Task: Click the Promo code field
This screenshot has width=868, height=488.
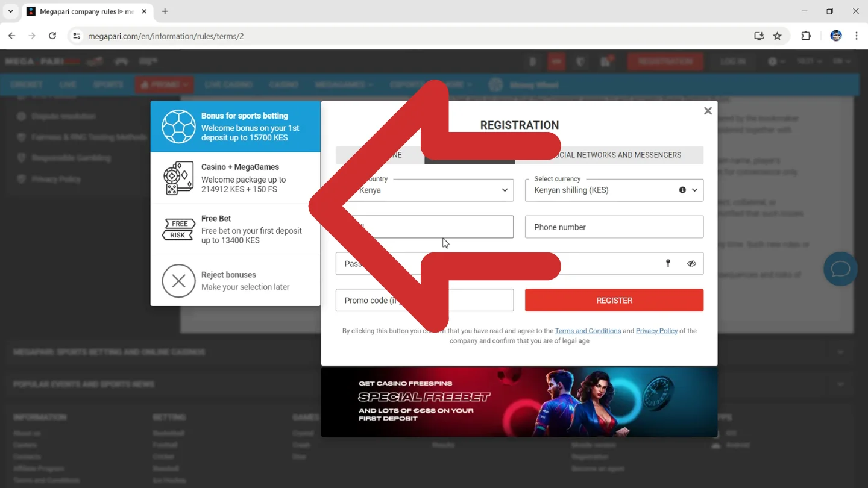Action: pos(424,300)
